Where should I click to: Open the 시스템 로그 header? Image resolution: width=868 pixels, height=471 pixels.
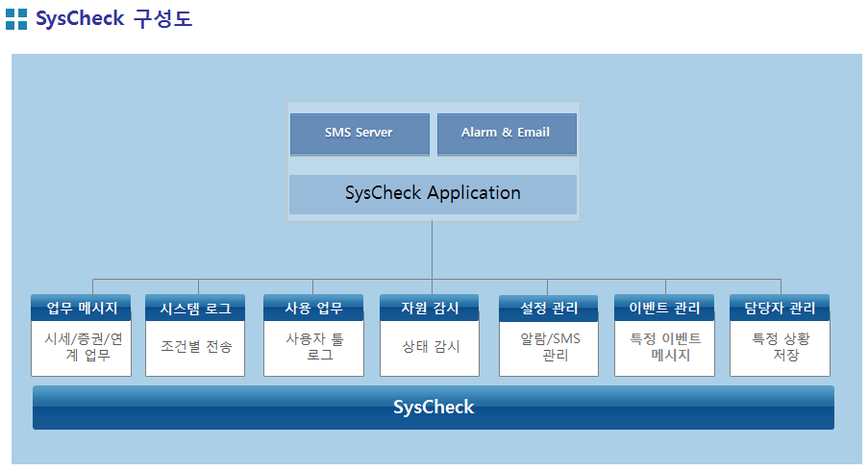(x=195, y=308)
